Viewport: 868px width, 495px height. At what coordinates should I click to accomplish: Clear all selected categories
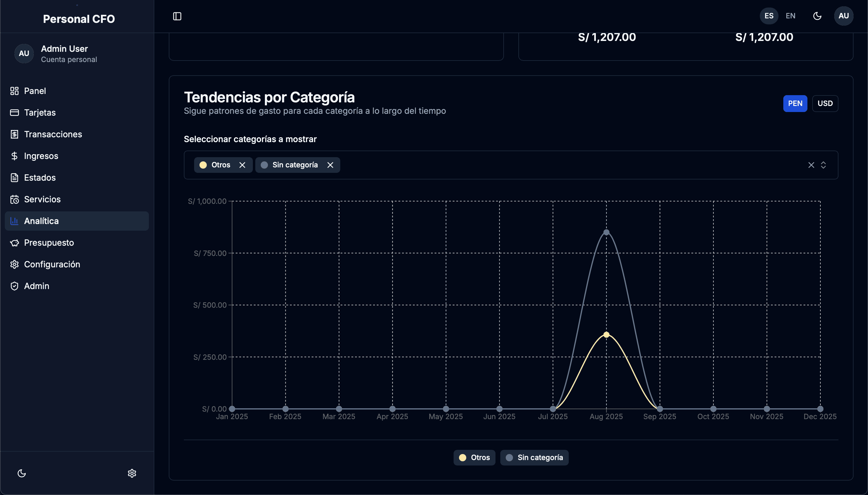click(811, 165)
